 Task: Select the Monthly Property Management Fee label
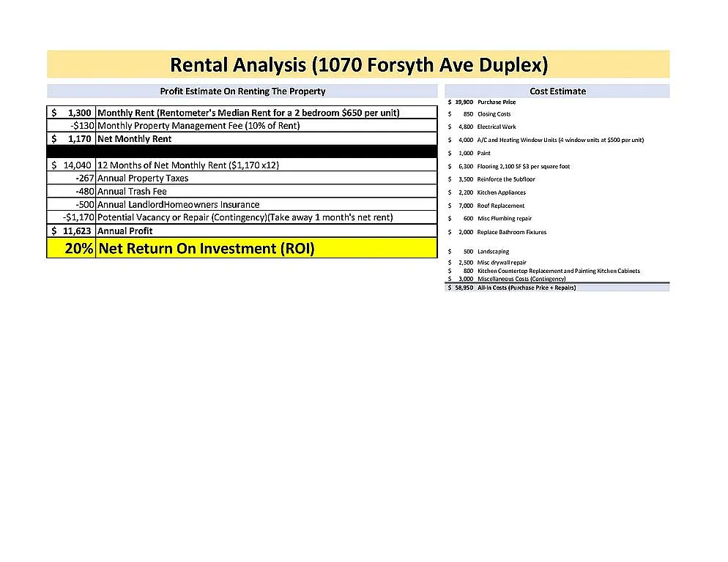point(198,126)
